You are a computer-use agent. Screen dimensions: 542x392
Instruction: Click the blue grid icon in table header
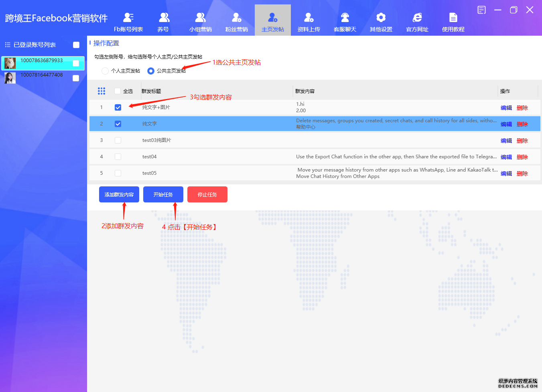pyautogui.click(x=101, y=91)
